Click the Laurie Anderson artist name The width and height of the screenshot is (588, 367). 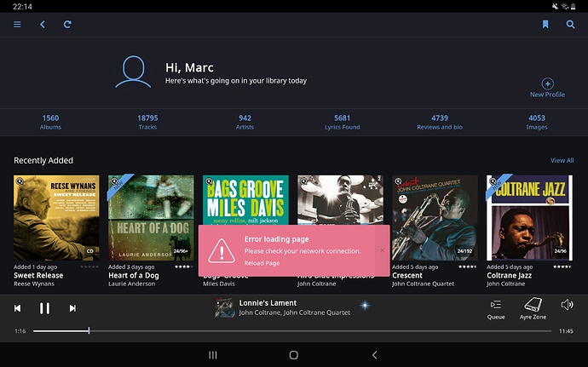tap(131, 284)
